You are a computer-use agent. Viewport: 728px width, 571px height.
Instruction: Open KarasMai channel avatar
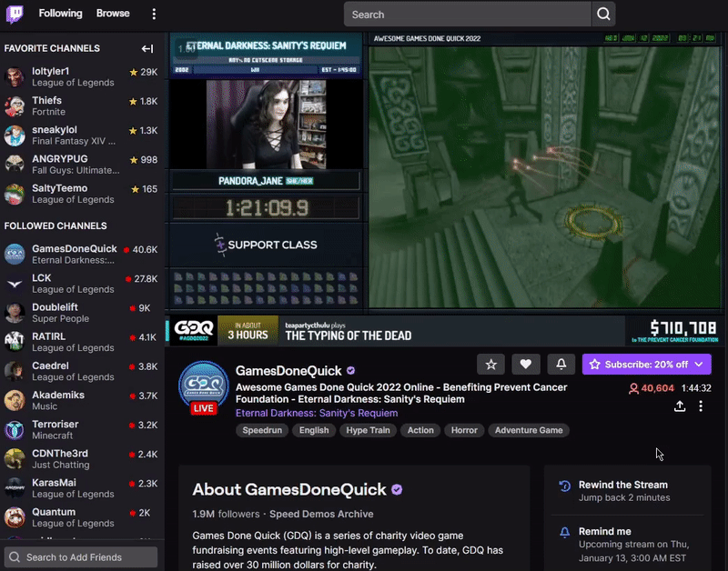(x=15, y=488)
